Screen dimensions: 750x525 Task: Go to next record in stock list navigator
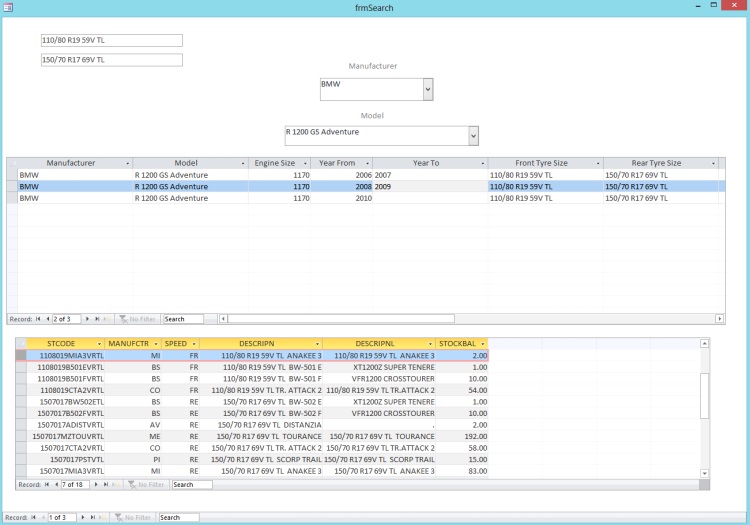(95, 484)
